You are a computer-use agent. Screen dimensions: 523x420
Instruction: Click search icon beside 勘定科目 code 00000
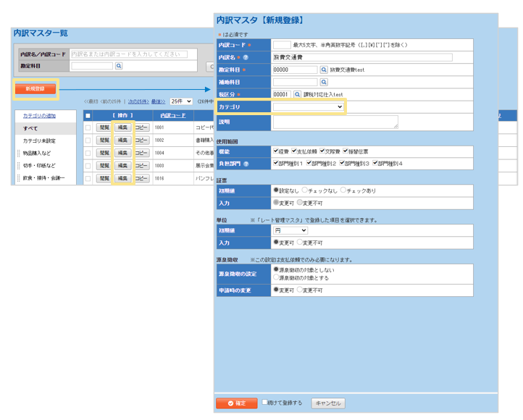pyautogui.click(x=324, y=70)
